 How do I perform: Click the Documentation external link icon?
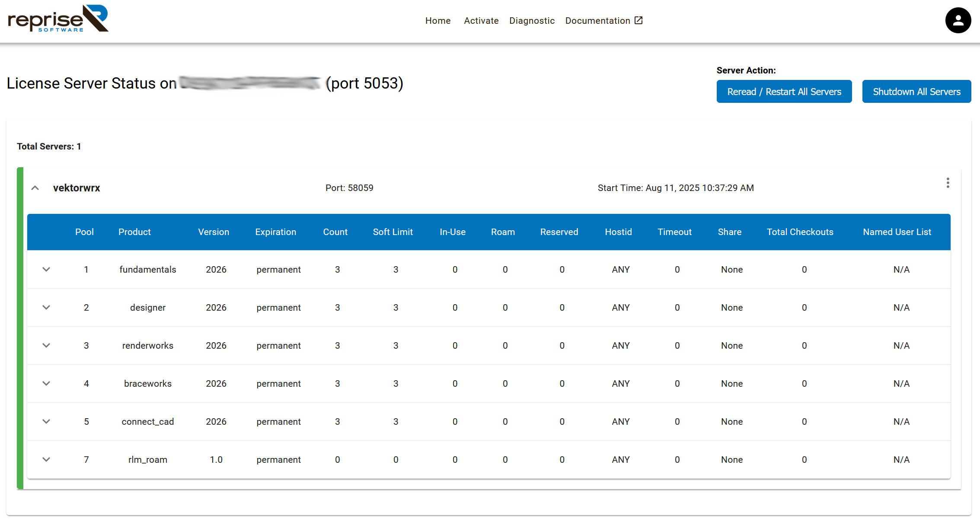tap(638, 20)
